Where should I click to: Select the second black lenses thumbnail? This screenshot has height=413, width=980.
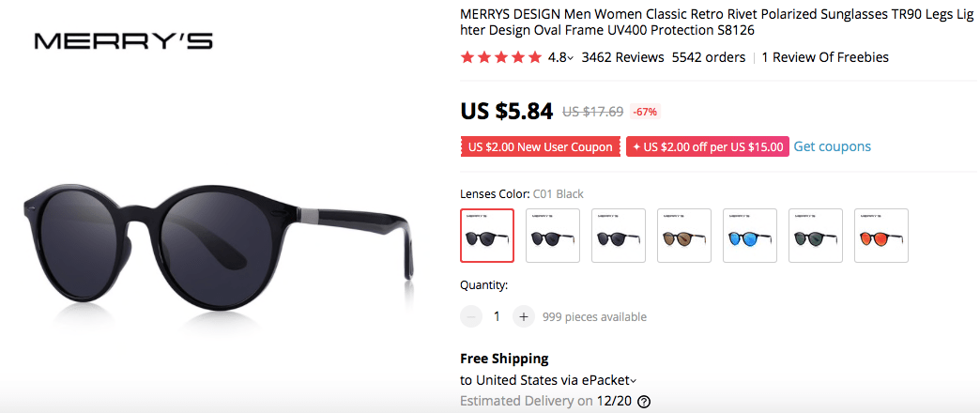553,236
